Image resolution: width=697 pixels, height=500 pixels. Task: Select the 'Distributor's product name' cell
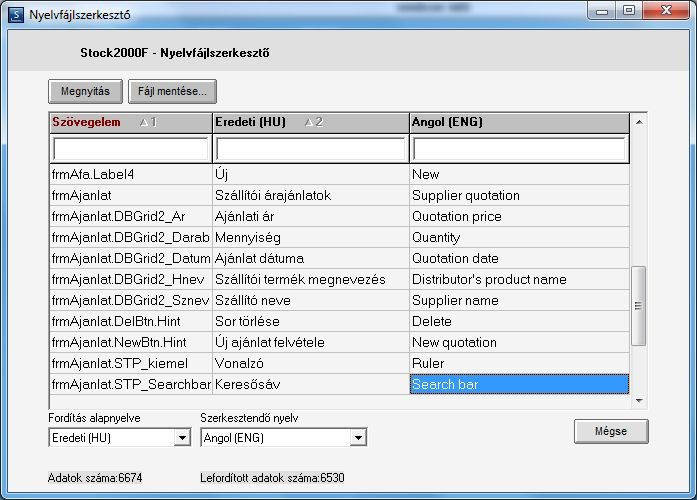pyautogui.click(x=519, y=280)
